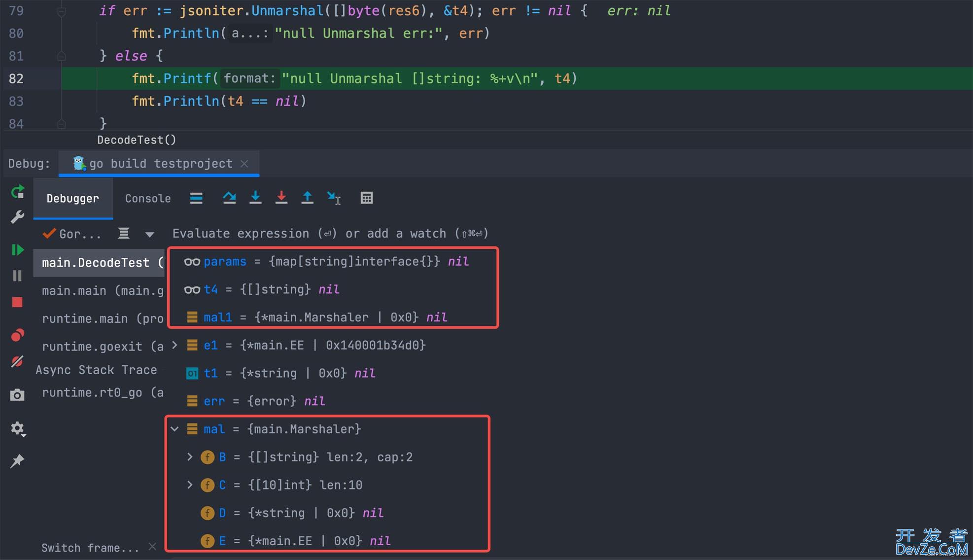The image size is (973, 560).
Task: Expand the e1 variable node
Action: tap(174, 345)
